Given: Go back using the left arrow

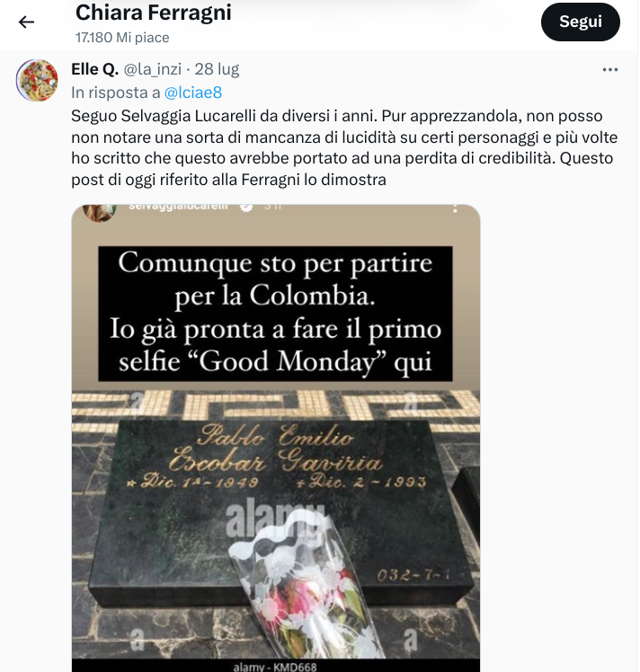Looking at the screenshot, I should 26,22.
